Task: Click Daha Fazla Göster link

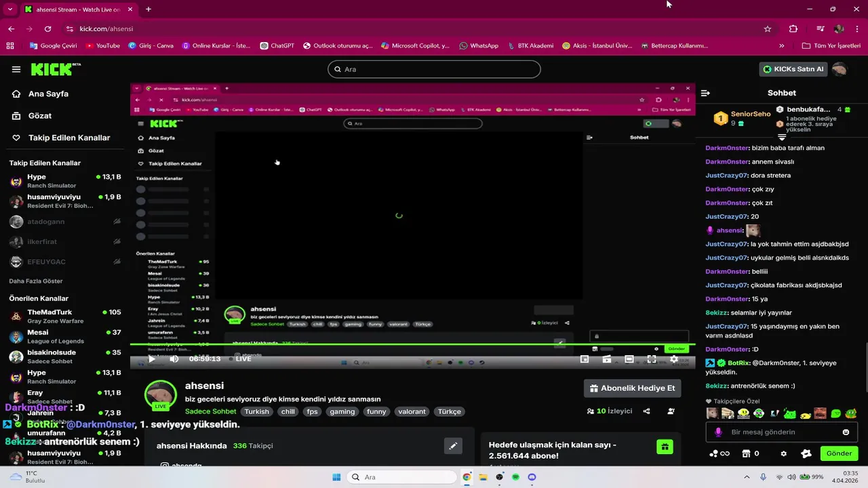Action: pyautogui.click(x=35, y=281)
